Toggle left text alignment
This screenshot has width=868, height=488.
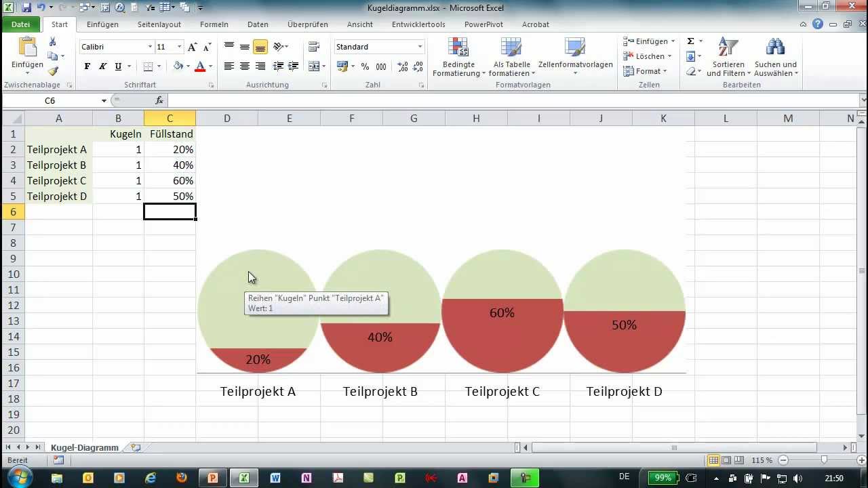[229, 66]
